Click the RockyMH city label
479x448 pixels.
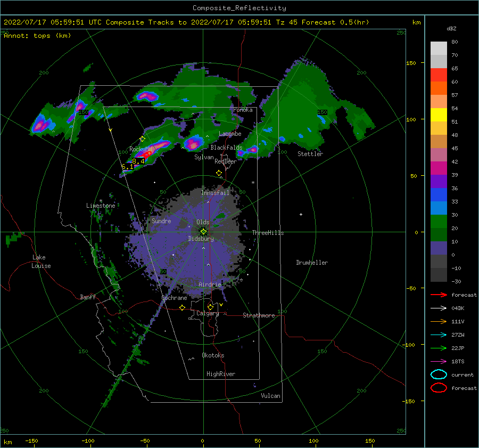click(141, 149)
